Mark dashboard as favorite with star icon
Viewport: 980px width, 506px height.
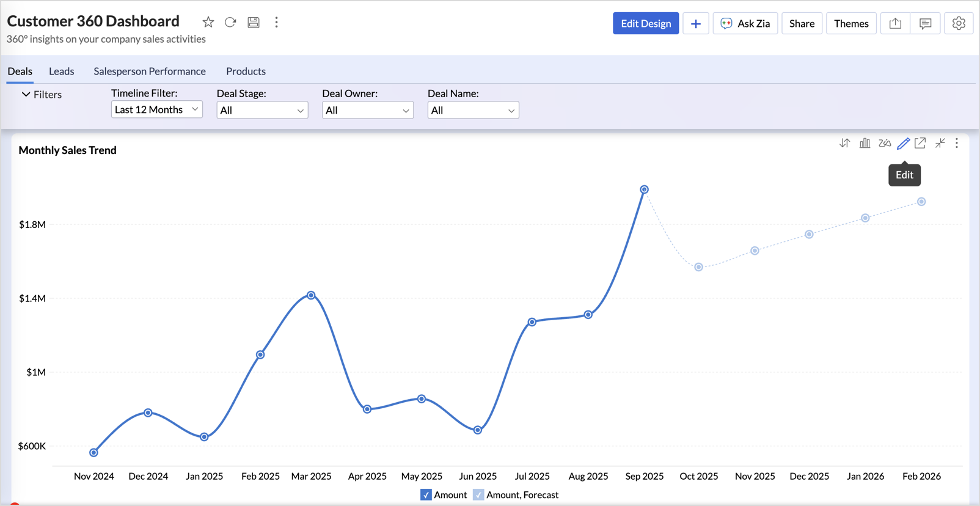(208, 23)
